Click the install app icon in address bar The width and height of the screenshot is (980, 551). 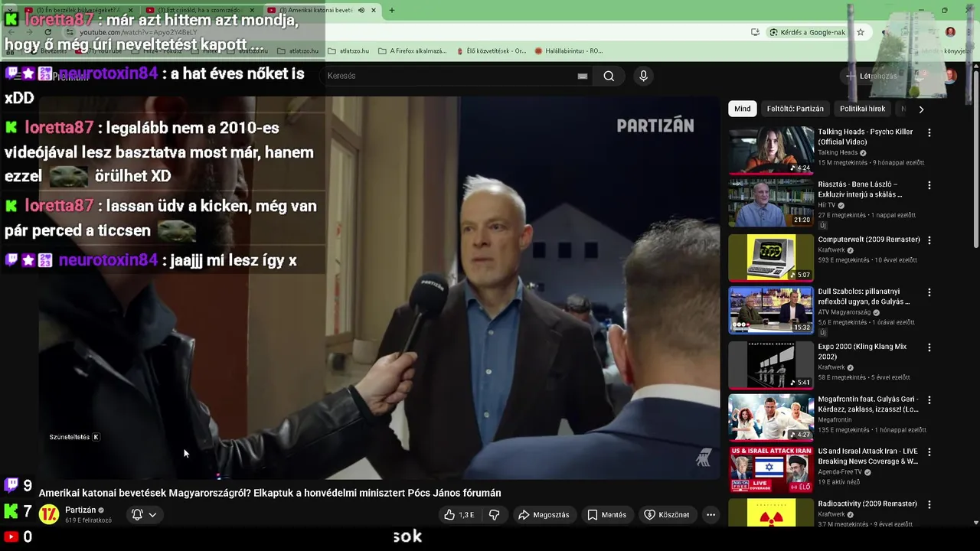point(755,32)
